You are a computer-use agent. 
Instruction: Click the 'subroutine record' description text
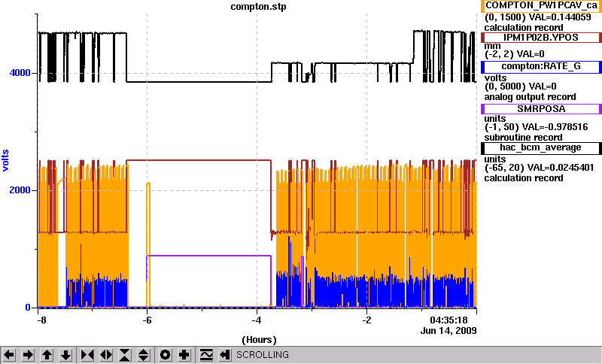523,138
